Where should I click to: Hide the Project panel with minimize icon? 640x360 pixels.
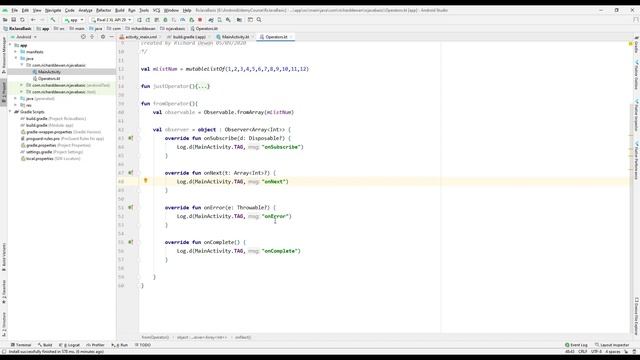click(111, 37)
